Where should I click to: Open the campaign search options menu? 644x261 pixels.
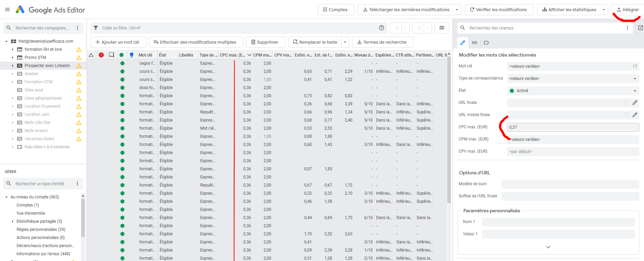(77, 28)
